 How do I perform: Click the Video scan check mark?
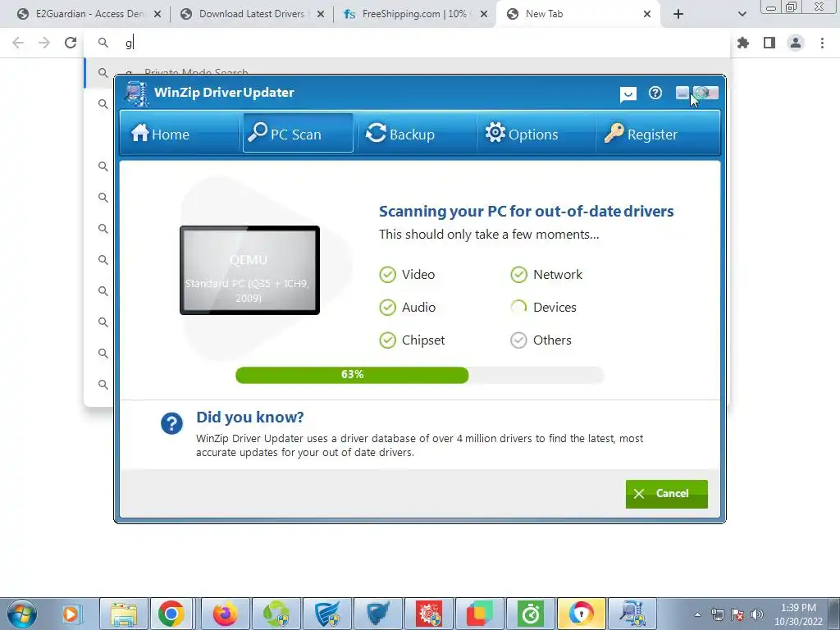pyautogui.click(x=387, y=275)
